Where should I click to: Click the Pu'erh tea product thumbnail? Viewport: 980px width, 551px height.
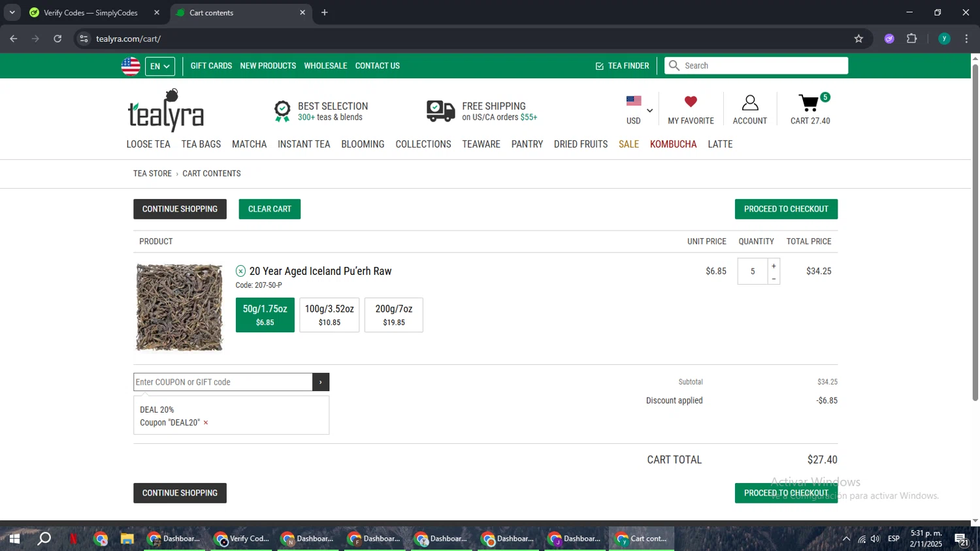(179, 307)
